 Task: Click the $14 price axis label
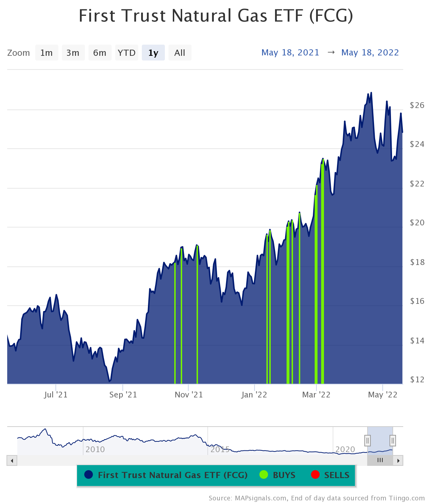click(417, 341)
